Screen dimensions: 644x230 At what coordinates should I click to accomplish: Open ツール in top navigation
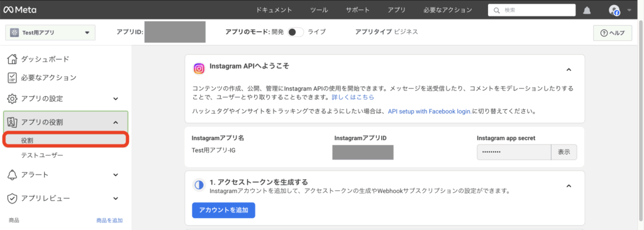click(x=319, y=10)
